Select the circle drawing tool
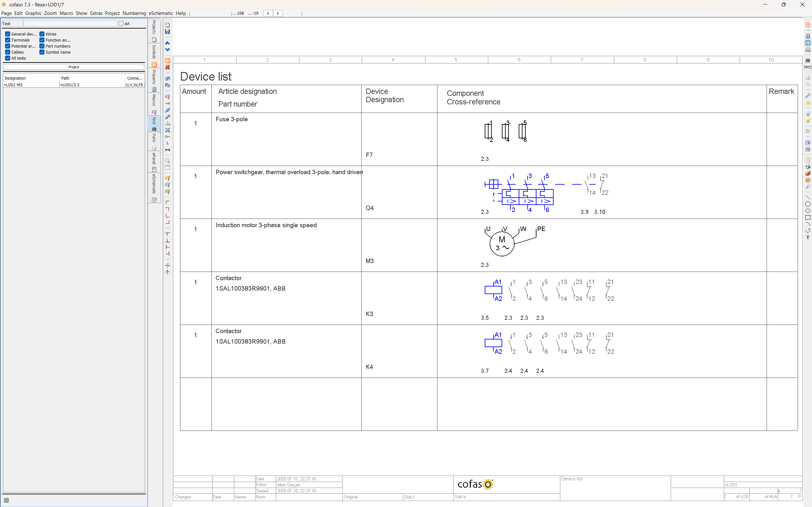The image size is (812, 507). coord(808,204)
